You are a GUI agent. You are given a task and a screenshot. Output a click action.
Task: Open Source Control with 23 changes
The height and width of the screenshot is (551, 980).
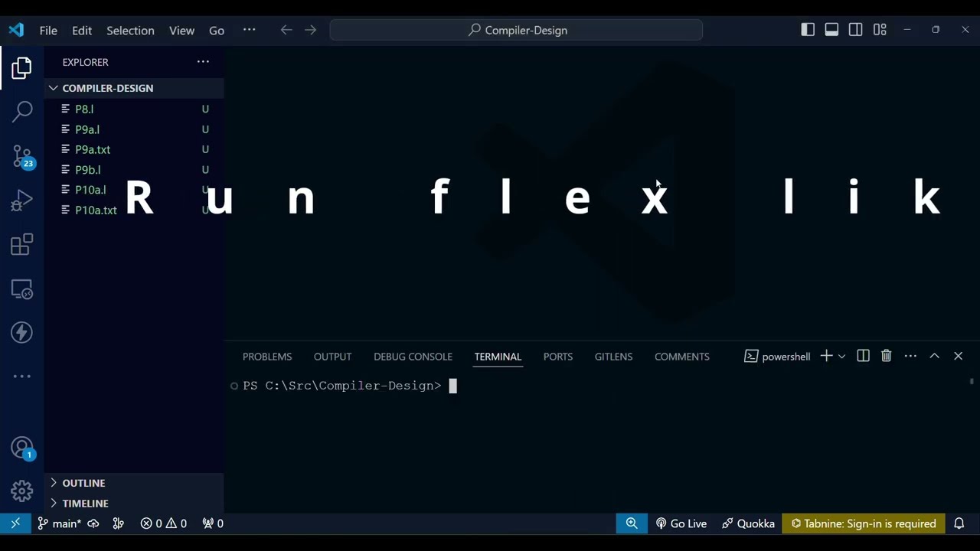[22, 157]
